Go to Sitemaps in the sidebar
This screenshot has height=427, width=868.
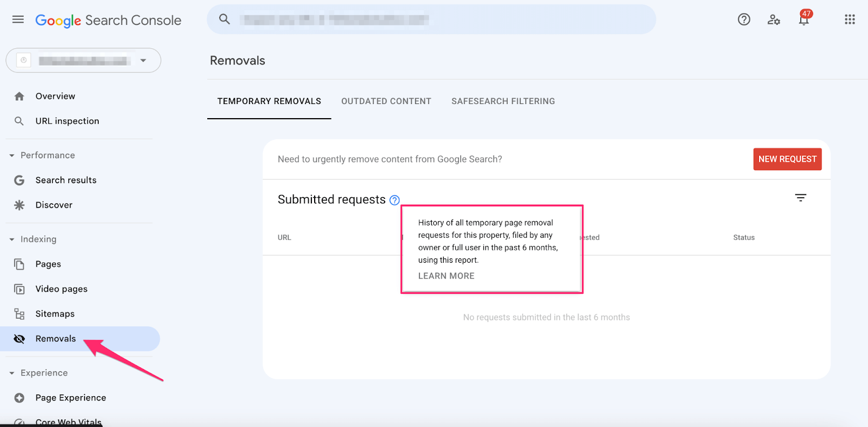pos(55,314)
